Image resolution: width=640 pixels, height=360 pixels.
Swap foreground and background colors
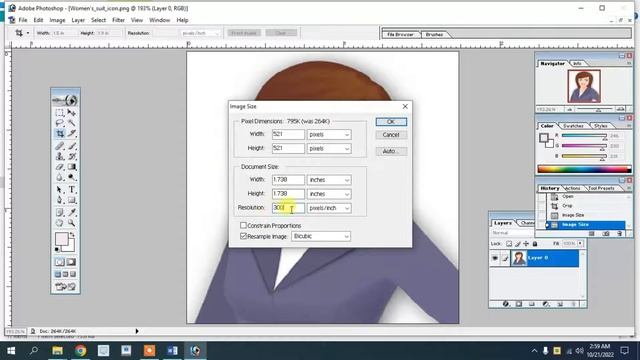72,235
